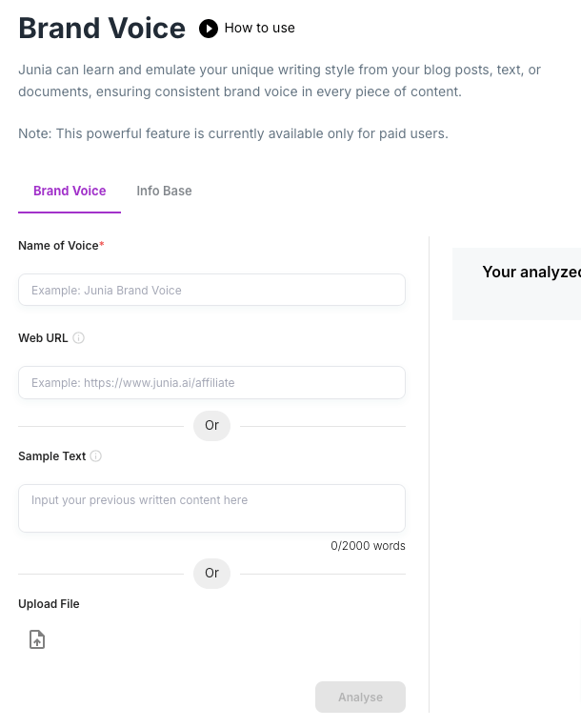Viewport: 581px width, 728px height.
Task: Focus the Name of Voice input field
Action: (211, 290)
